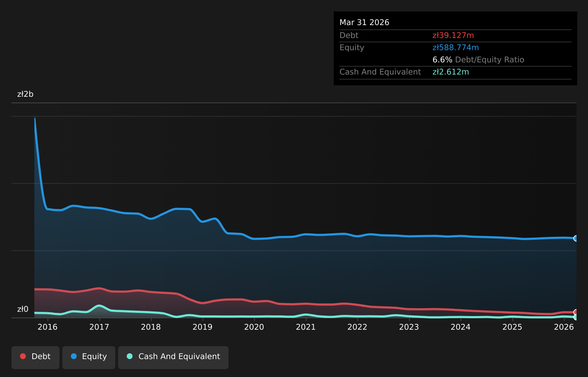Click the Debt label in tooltip
The width and height of the screenshot is (588, 377).
[349, 35]
